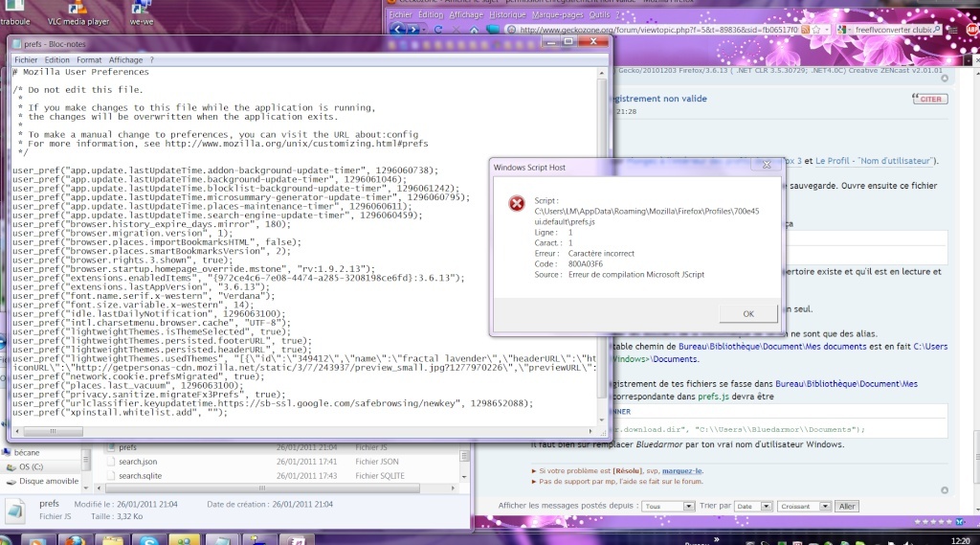Open the Firefox history dropdown next to forward arrow
This screenshot has height=545, width=980.
click(424, 30)
